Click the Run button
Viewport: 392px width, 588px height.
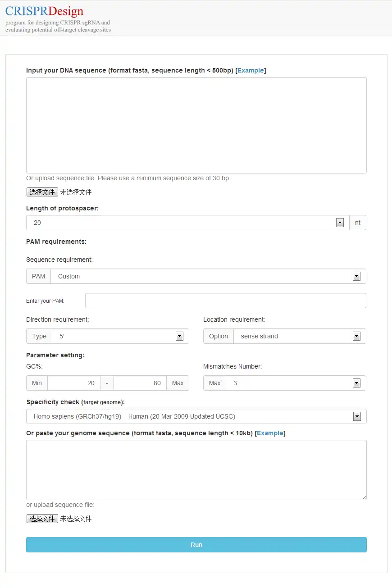[x=196, y=544]
